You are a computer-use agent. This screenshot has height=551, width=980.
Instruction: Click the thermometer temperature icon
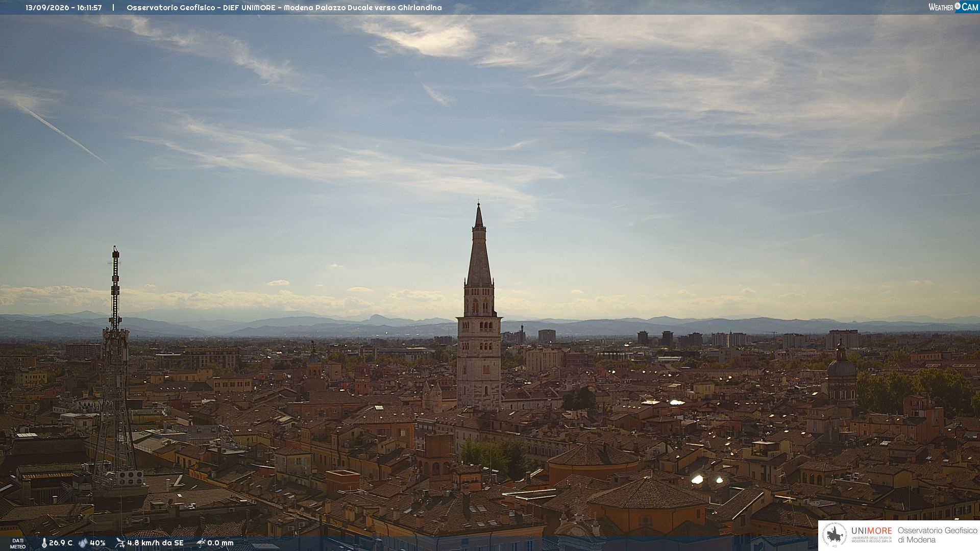click(x=44, y=543)
